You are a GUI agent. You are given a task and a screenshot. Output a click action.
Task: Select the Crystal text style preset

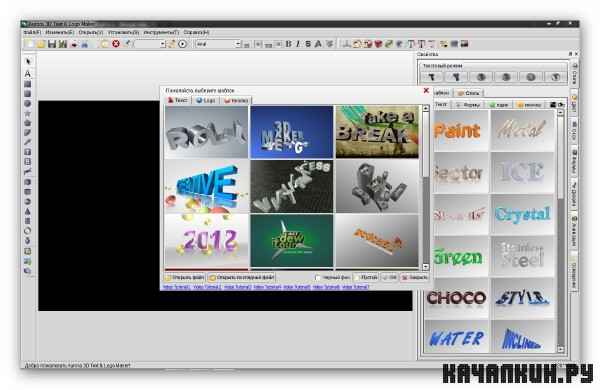(522, 214)
